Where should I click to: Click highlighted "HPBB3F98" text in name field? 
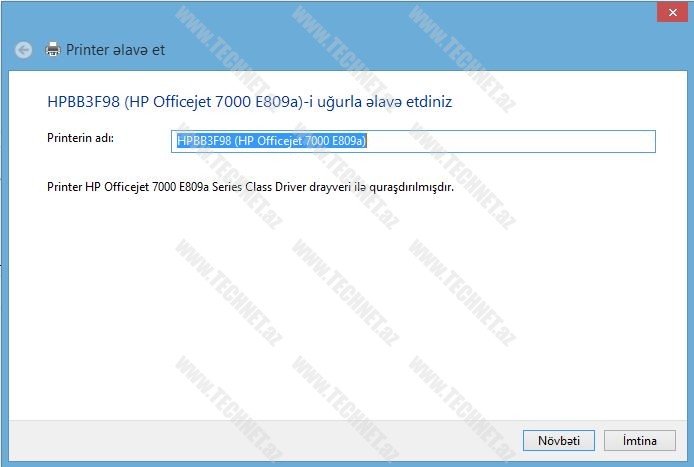(203, 141)
